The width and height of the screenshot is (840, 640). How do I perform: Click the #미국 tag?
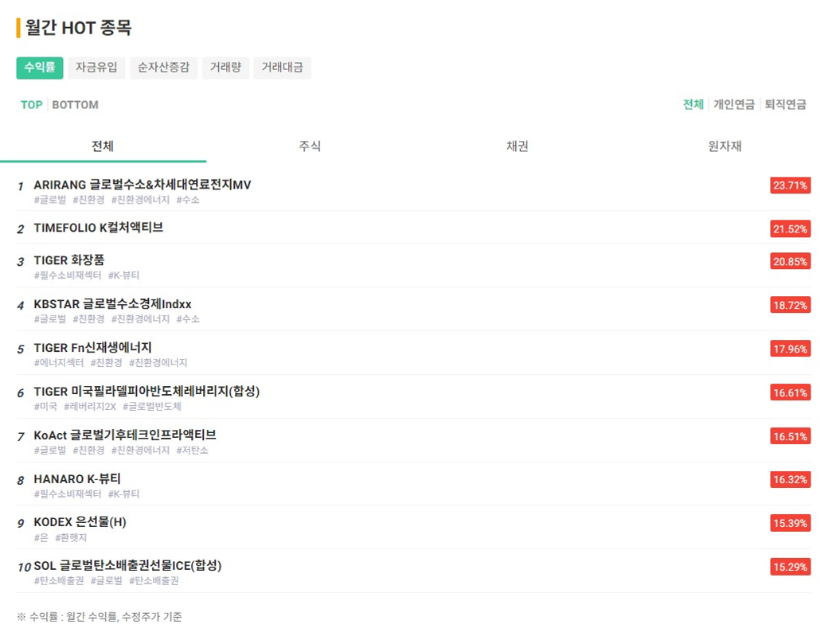tap(45, 407)
